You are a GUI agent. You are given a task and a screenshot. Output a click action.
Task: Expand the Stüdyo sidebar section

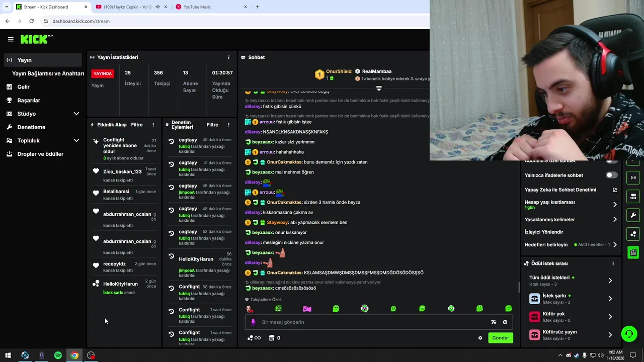coord(76,114)
